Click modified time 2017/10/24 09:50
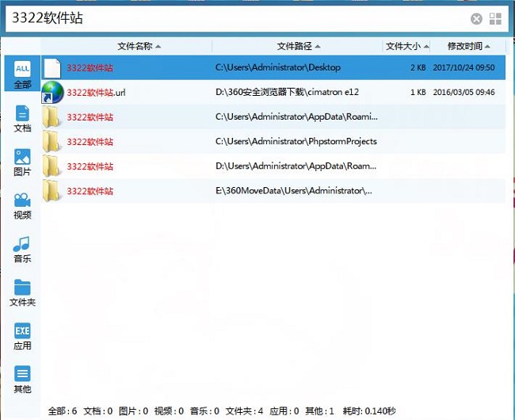The height and width of the screenshot is (420, 515). 463,67
